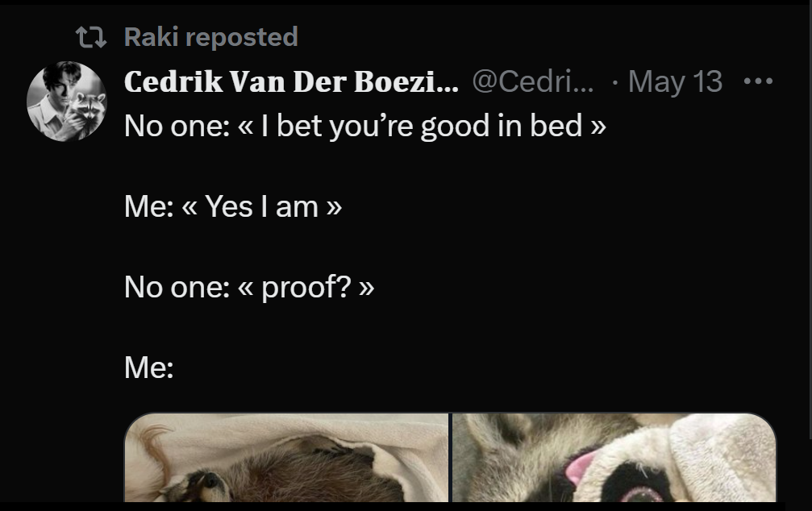Open the "Raki reposted" link
Screen dimensions: 812x511
click(210, 37)
